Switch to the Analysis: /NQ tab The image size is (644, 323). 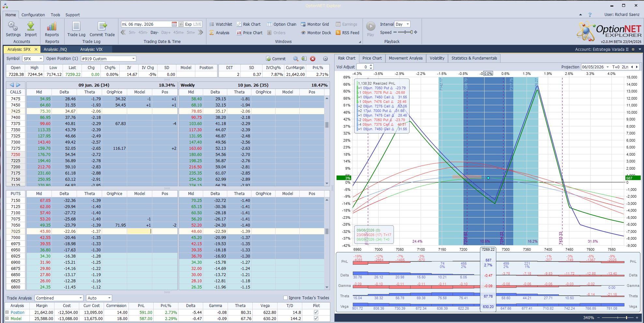(x=55, y=49)
